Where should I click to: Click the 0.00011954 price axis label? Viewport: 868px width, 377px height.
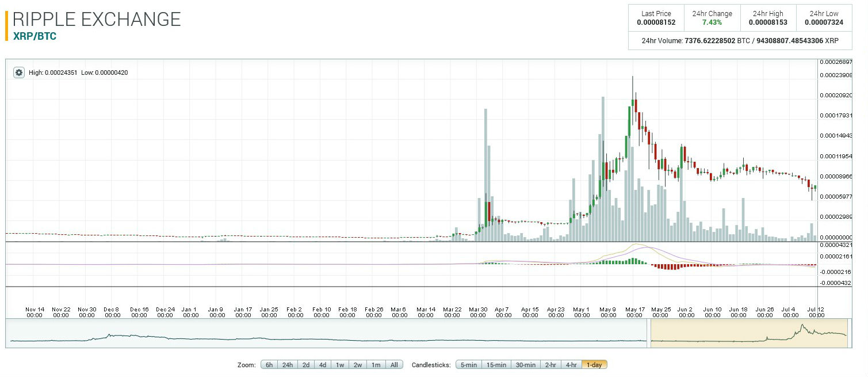pyautogui.click(x=836, y=156)
